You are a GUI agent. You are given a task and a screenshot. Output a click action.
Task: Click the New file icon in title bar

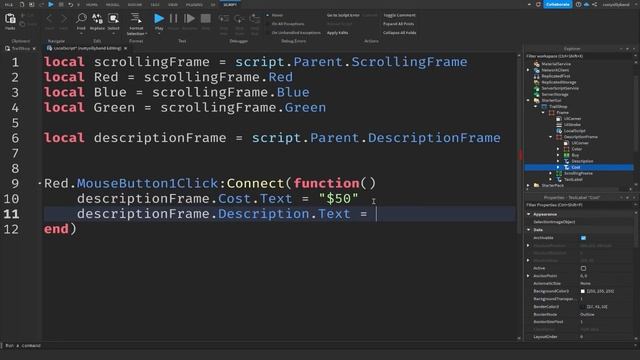coord(22,4)
